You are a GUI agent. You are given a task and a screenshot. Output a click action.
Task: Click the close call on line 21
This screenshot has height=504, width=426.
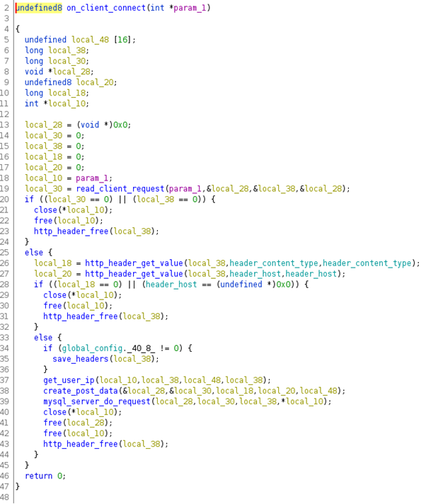(45, 210)
